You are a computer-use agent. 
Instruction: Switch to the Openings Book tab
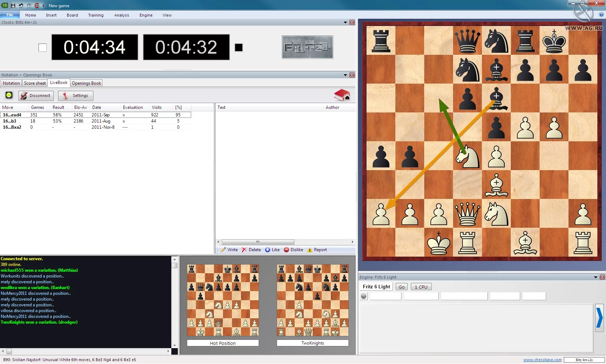point(87,83)
